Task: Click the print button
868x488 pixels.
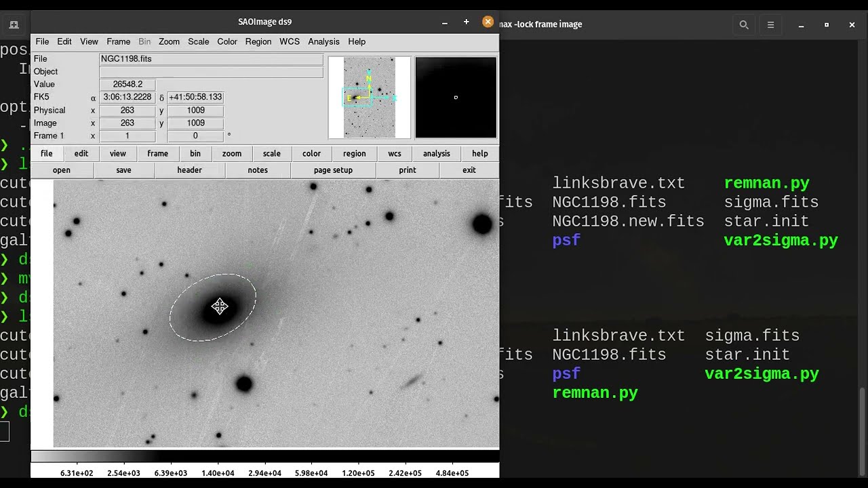Action: click(x=408, y=170)
